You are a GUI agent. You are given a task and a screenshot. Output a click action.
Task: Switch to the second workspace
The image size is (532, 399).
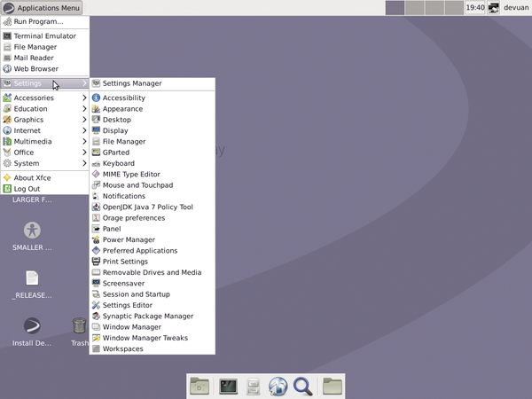415,8
